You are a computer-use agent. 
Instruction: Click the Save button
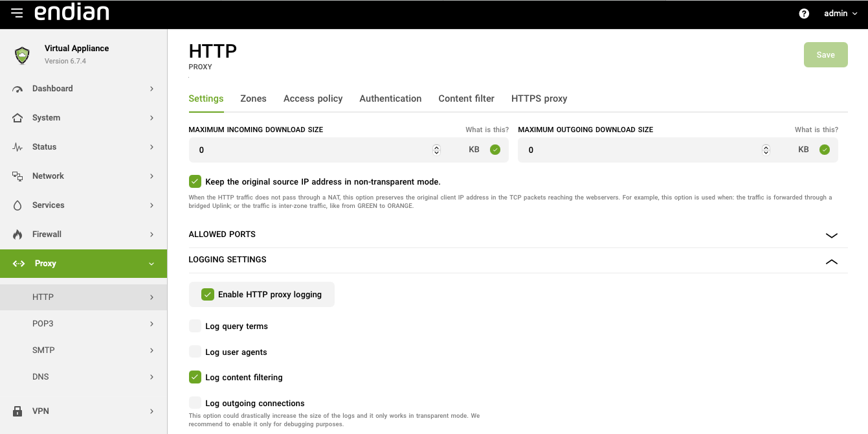tap(825, 55)
